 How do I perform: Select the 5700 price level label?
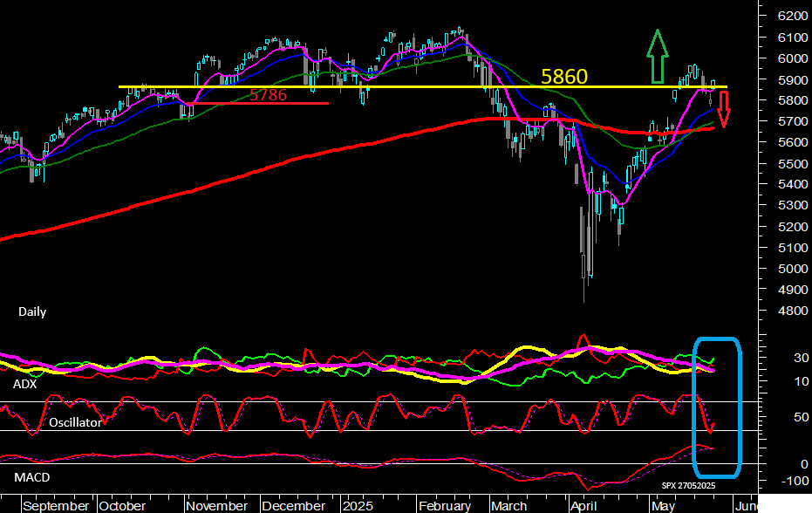click(x=792, y=121)
